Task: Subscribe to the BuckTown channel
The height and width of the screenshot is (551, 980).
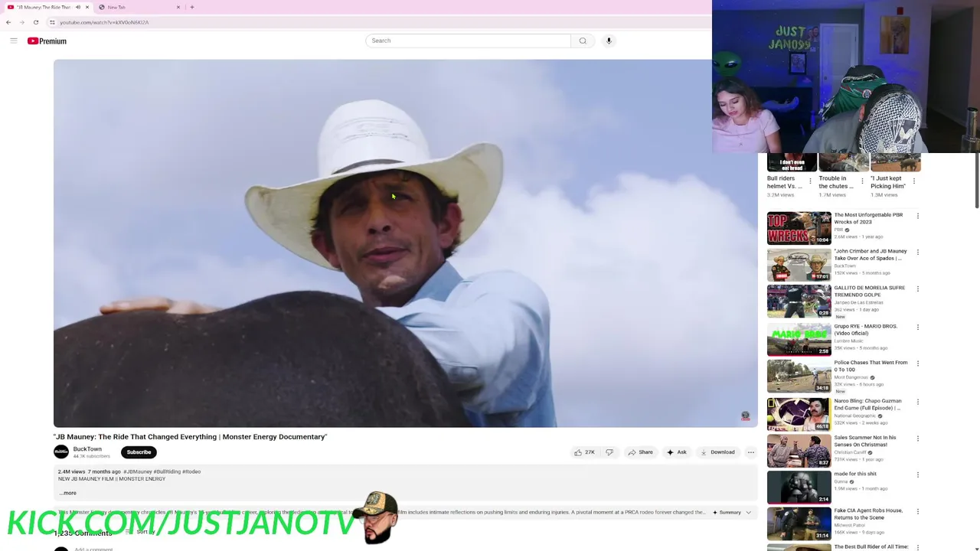Action: point(139,452)
